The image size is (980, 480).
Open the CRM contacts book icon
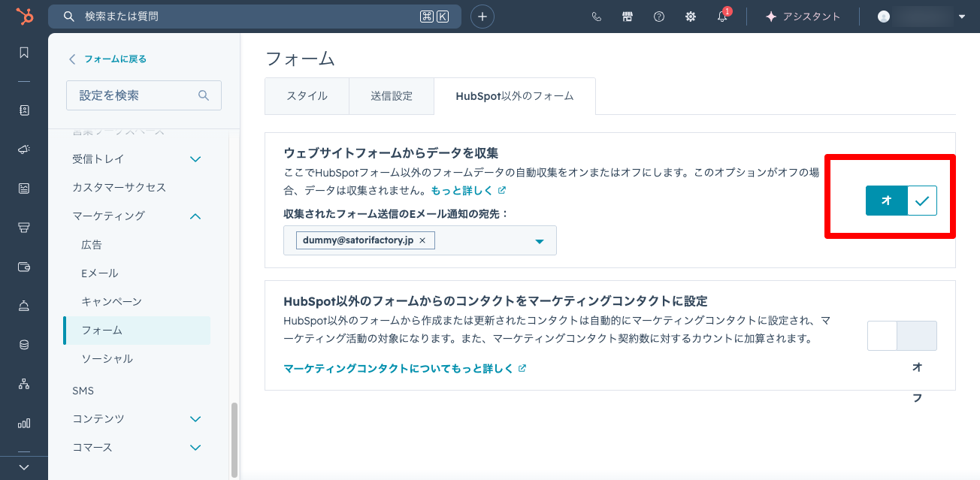coord(24,110)
